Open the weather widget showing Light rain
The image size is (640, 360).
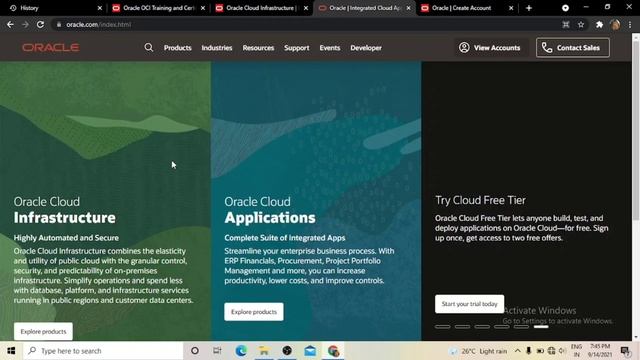pyautogui.click(x=478, y=351)
